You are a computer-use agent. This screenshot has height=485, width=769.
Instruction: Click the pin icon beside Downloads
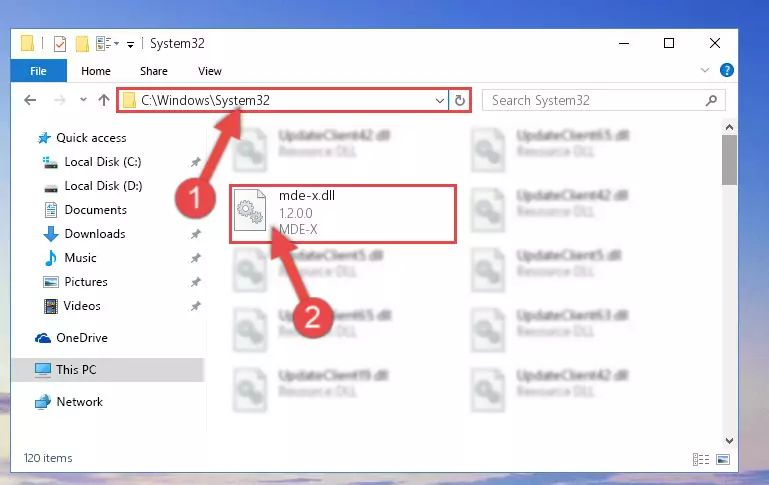click(x=196, y=234)
